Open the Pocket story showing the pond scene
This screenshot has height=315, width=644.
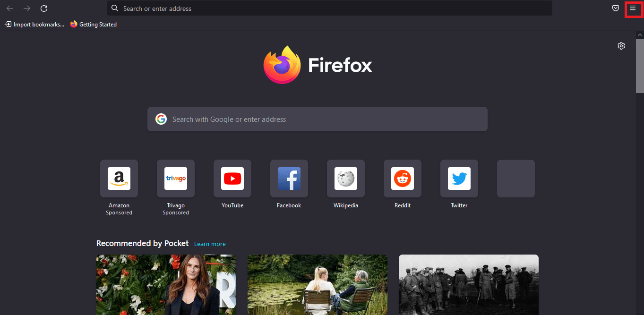(318, 285)
